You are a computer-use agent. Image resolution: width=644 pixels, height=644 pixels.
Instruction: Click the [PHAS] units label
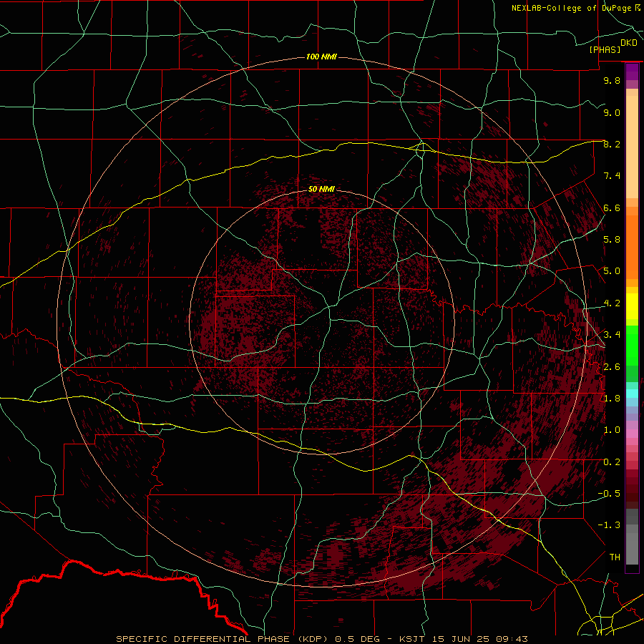605,49
